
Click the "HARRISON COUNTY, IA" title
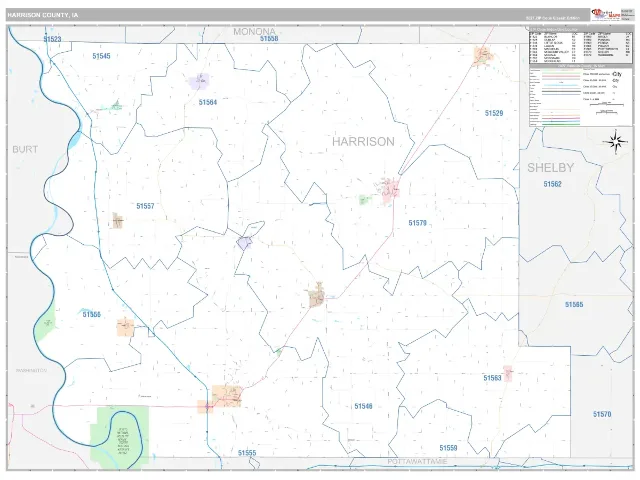click(43, 15)
